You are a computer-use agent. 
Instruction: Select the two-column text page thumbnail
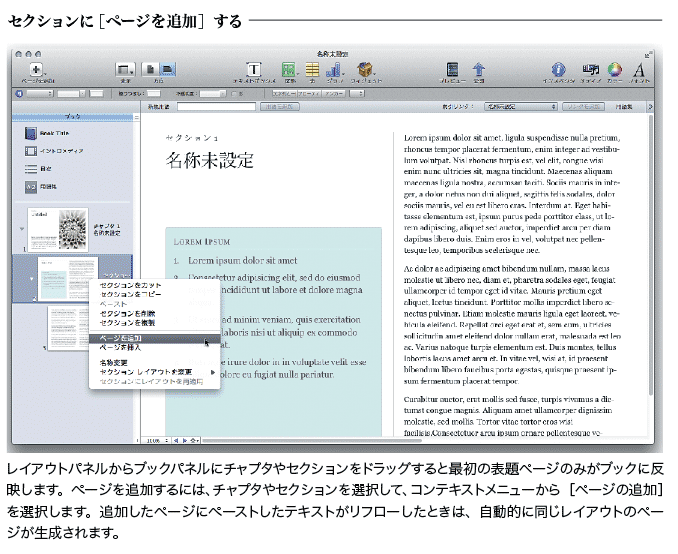coord(68,328)
